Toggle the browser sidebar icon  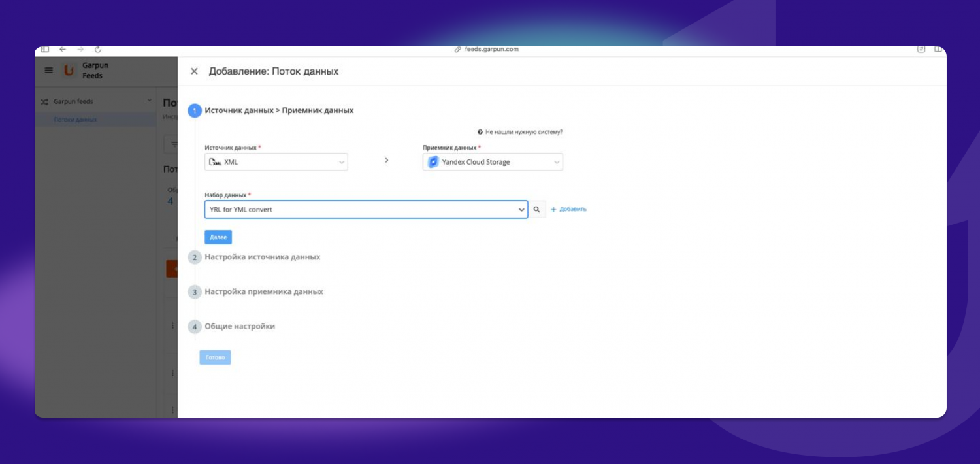tap(45, 50)
